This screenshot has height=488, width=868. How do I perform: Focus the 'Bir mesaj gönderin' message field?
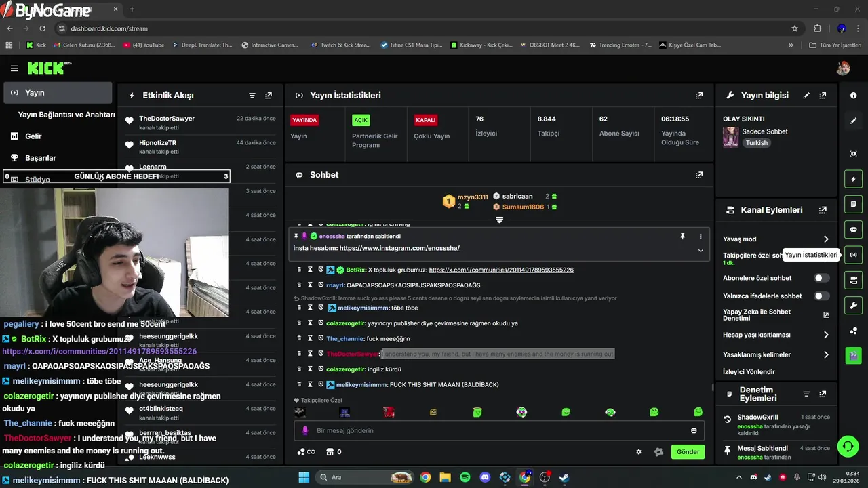[x=498, y=430]
